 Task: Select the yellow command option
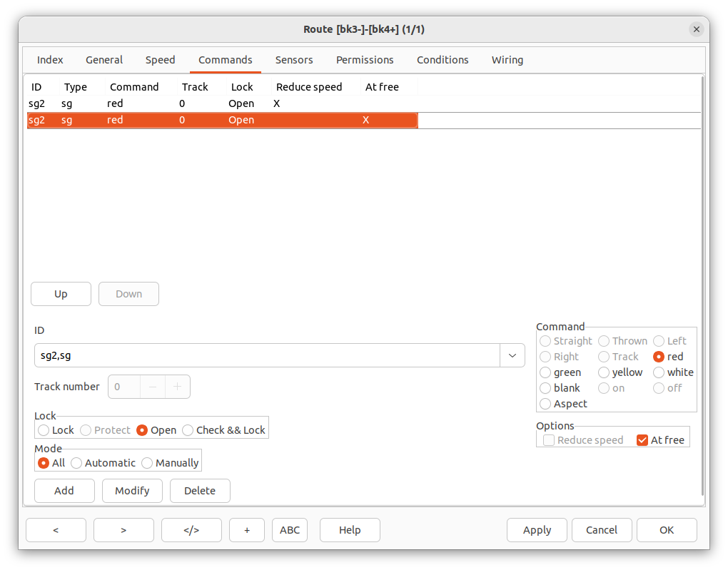click(x=605, y=372)
